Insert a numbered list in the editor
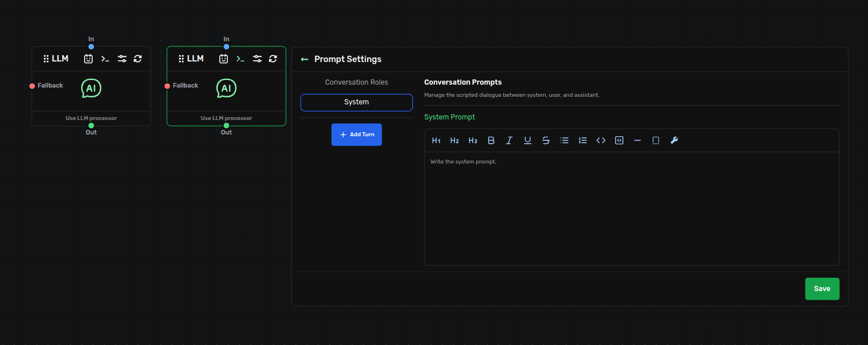Viewport: 868px width, 345px height. (x=583, y=140)
